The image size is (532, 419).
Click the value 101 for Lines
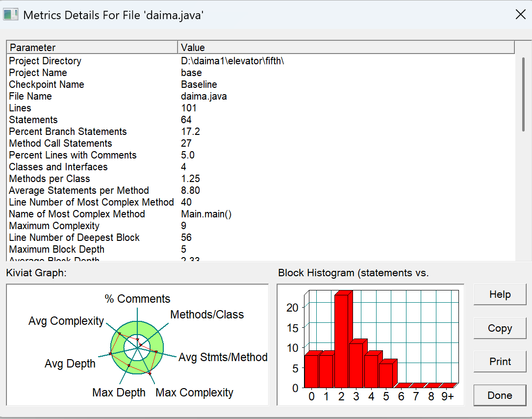189,108
